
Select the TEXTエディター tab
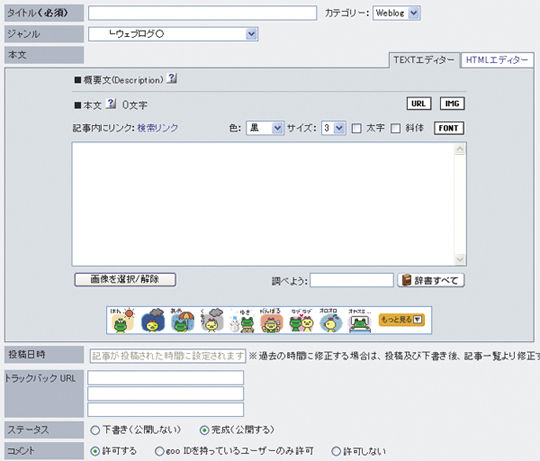(x=424, y=60)
